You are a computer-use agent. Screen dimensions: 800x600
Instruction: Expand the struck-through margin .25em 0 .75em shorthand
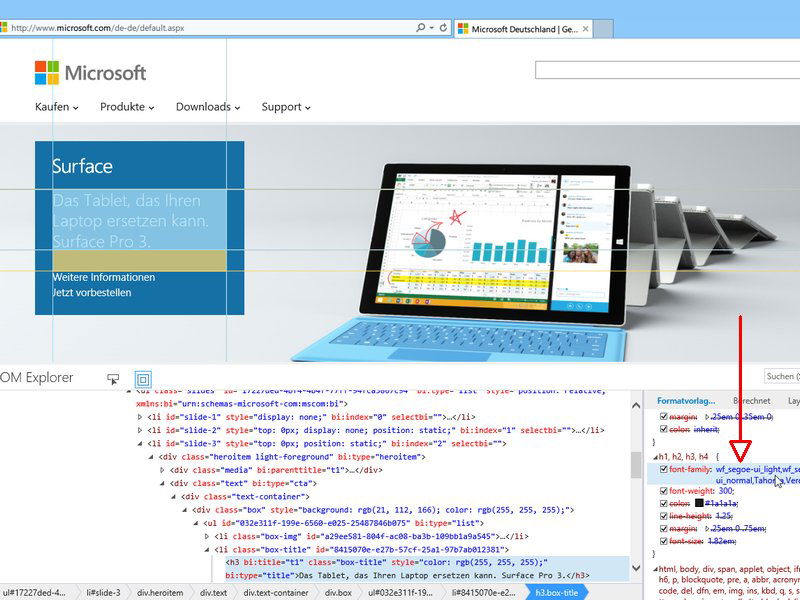(707, 529)
